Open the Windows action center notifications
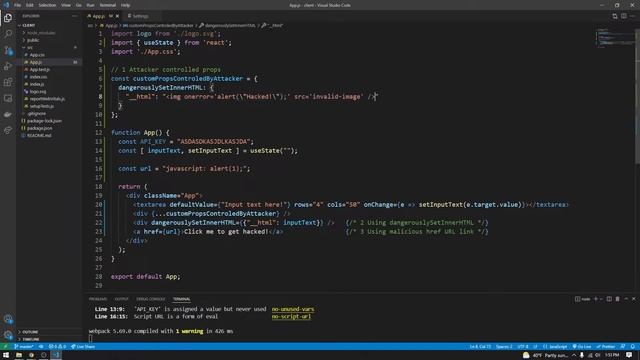640x360 pixels. [629, 355]
